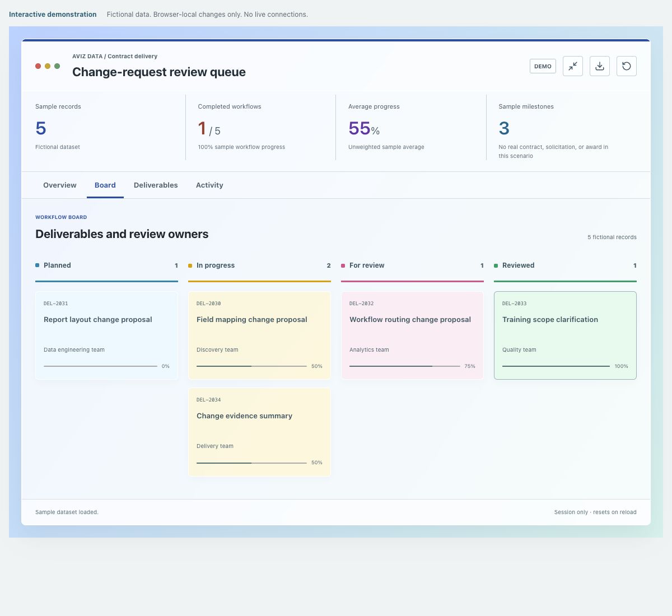Screen dimensions: 672x616
Task: Click the Deliverables and review owners heading
Action: point(122,234)
